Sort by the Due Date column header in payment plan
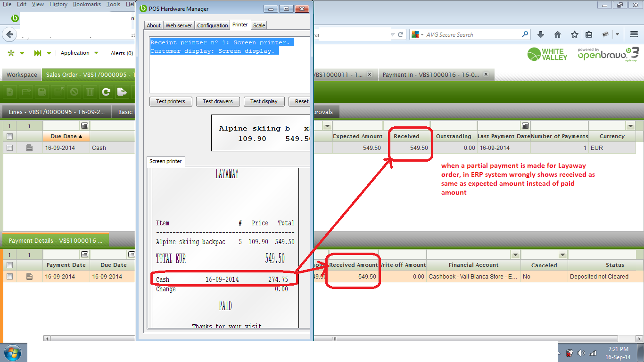This screenshot has height=362, width=644. (x=66, y=137)
